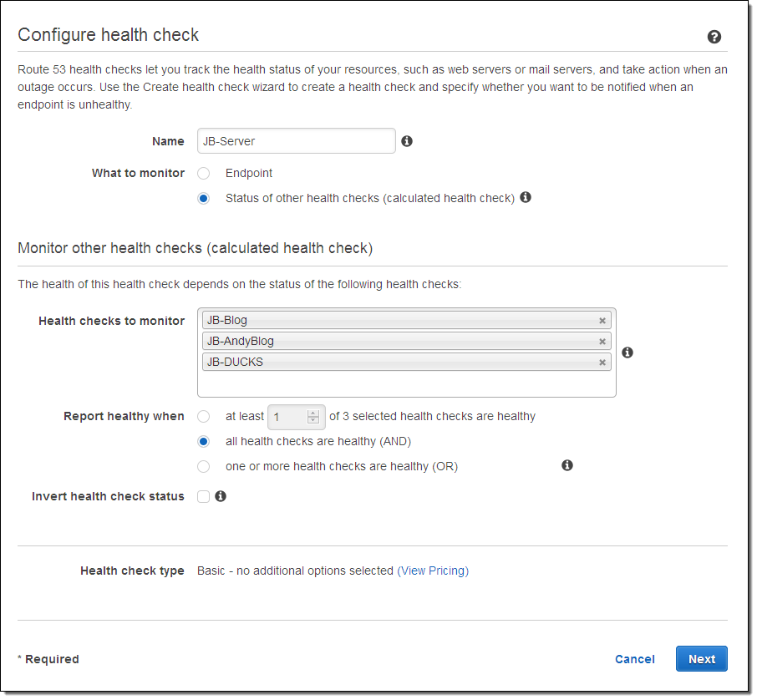Screen dimensions: 757x700
Task: Open the help question mark icon
Action: 714,37
